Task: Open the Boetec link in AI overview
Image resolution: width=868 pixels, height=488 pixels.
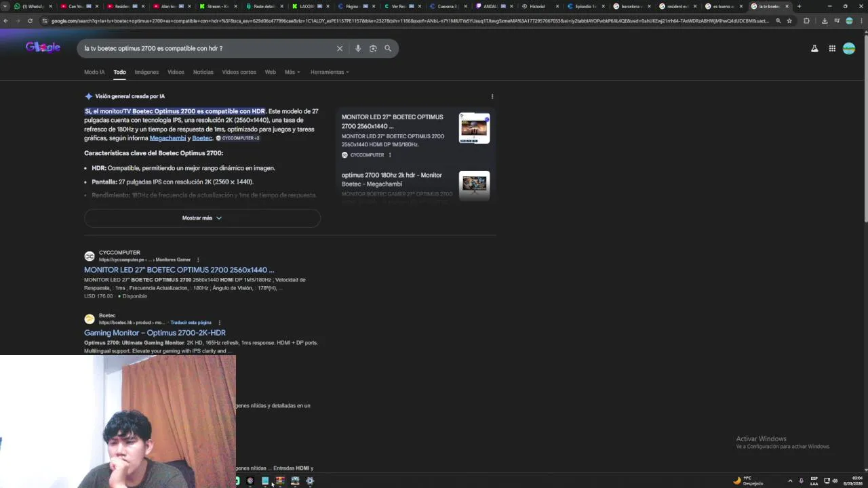Action: 202,138
